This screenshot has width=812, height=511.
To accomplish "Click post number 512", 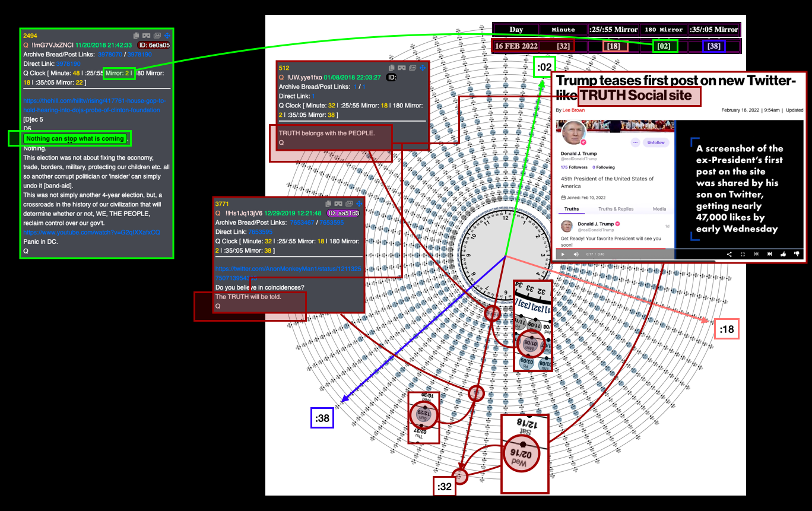I will [284, 68].
